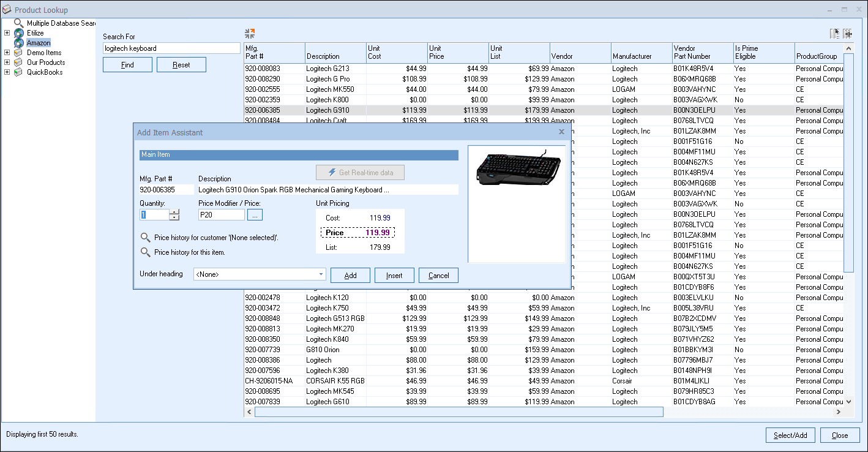Select the Amazon source in the tree

(x=38, y=43)
